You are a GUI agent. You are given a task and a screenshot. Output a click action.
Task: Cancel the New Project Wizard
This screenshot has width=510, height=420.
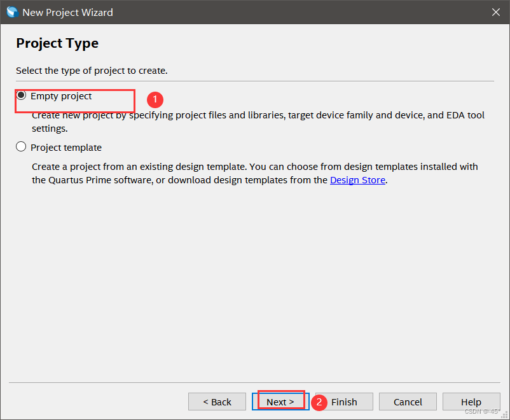[x=408, y=402]
